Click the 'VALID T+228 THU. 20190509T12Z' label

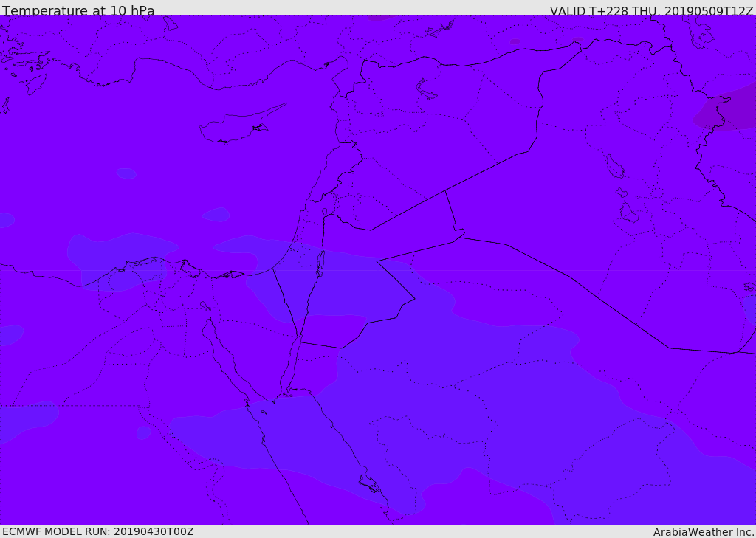click(651, 10)
